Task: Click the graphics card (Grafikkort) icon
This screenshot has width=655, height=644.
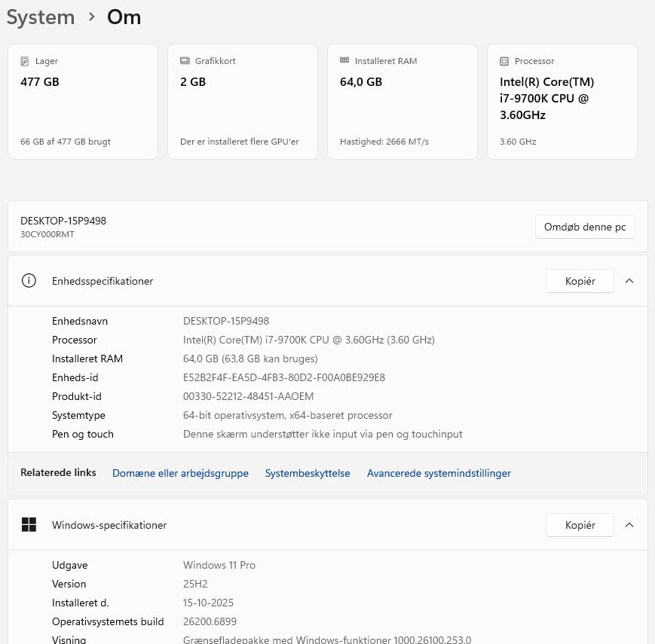Action: point(185,61)
